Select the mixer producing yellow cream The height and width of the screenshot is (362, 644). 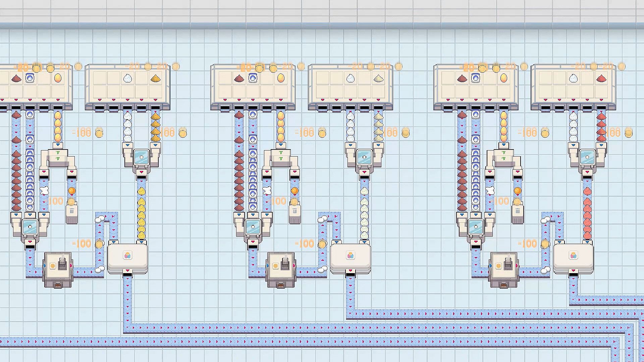click(x=141, y=158)
